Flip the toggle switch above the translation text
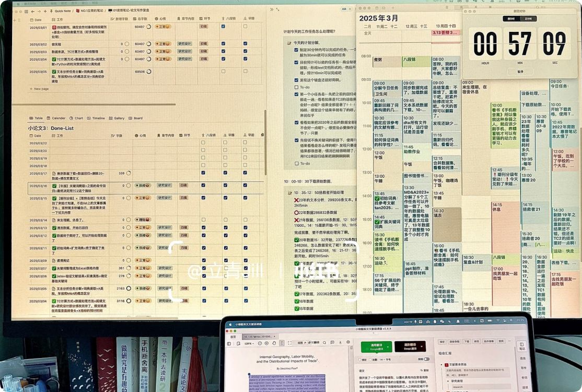Viewport: 582px width, 392px height. point(426,359)
